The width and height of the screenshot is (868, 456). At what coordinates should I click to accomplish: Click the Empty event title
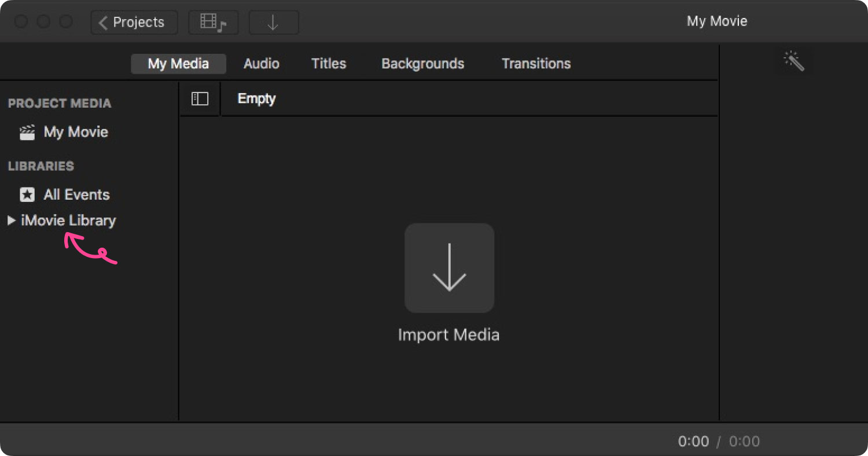point(256,99)
